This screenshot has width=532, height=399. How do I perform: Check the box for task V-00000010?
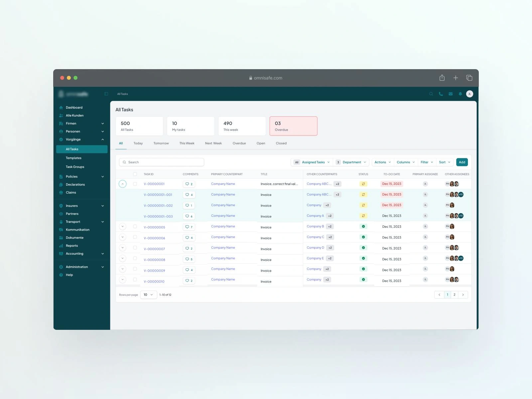tap(135, 280)
